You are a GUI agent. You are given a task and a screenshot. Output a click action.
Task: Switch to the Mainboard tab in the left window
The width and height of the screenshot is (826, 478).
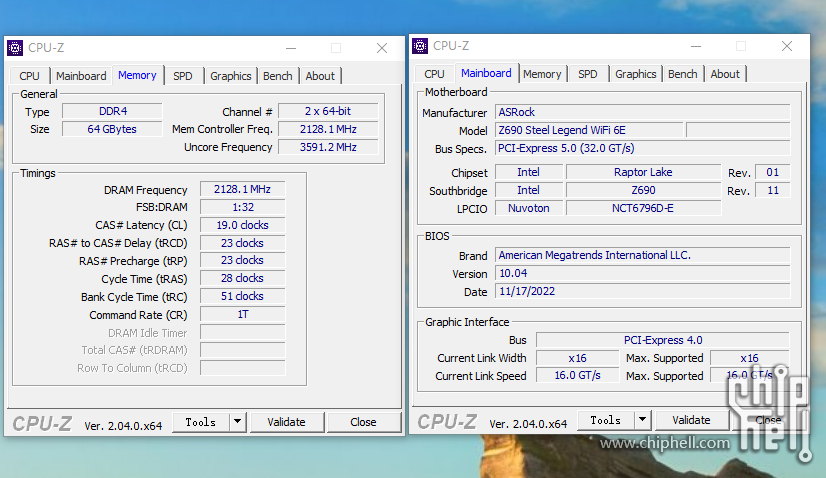click(x=81, y=76)
